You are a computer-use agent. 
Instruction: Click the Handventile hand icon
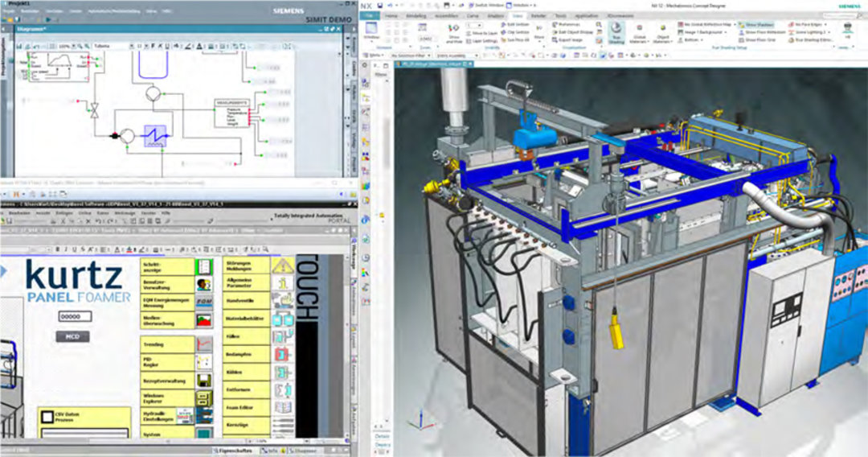283,301
